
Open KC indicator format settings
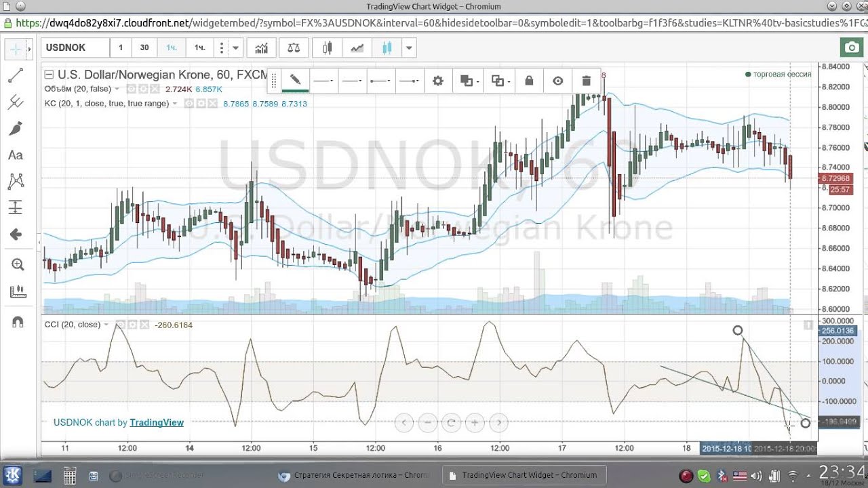201,104
